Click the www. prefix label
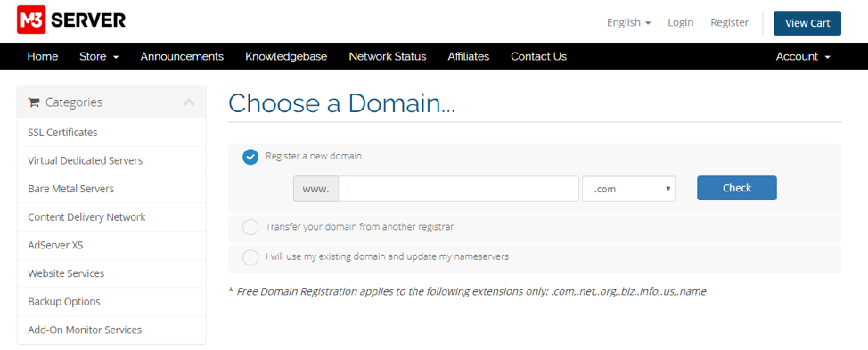This screenshot has height=350, width=868. 316,189
